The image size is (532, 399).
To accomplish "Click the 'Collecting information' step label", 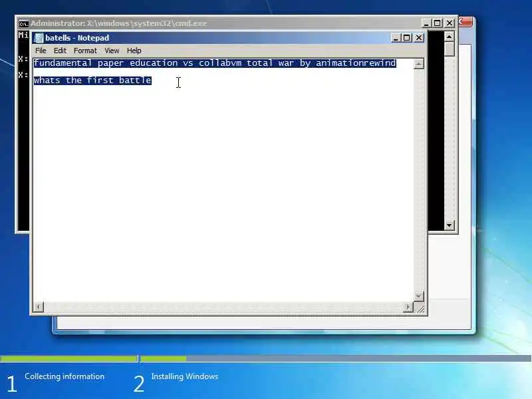I will coord(65,376).
